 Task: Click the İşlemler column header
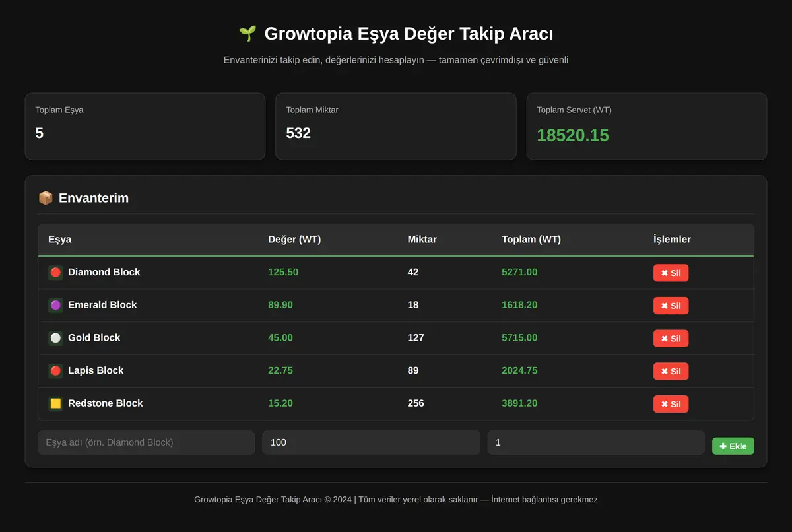coord(672,240)
